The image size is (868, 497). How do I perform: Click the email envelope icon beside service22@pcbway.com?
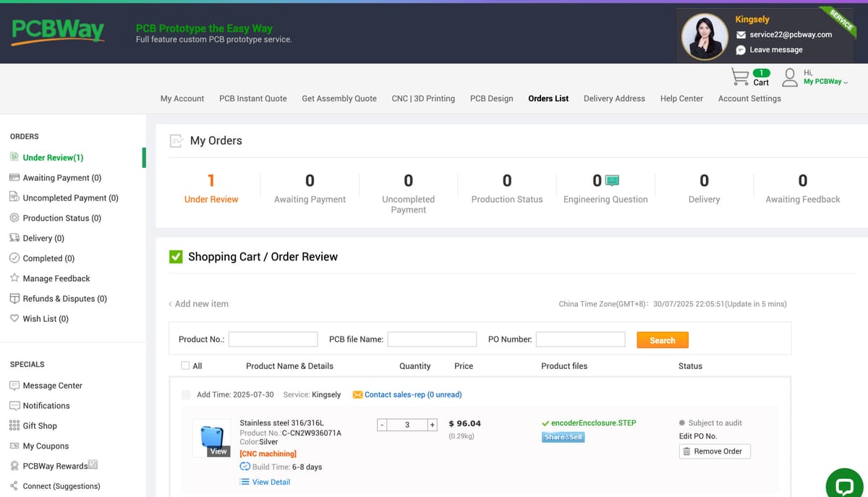(741, 35)
